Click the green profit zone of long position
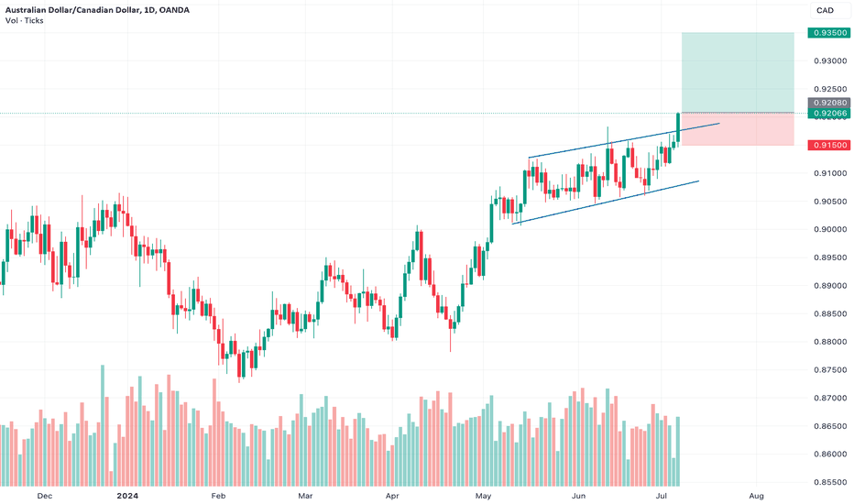 [738, 72]
